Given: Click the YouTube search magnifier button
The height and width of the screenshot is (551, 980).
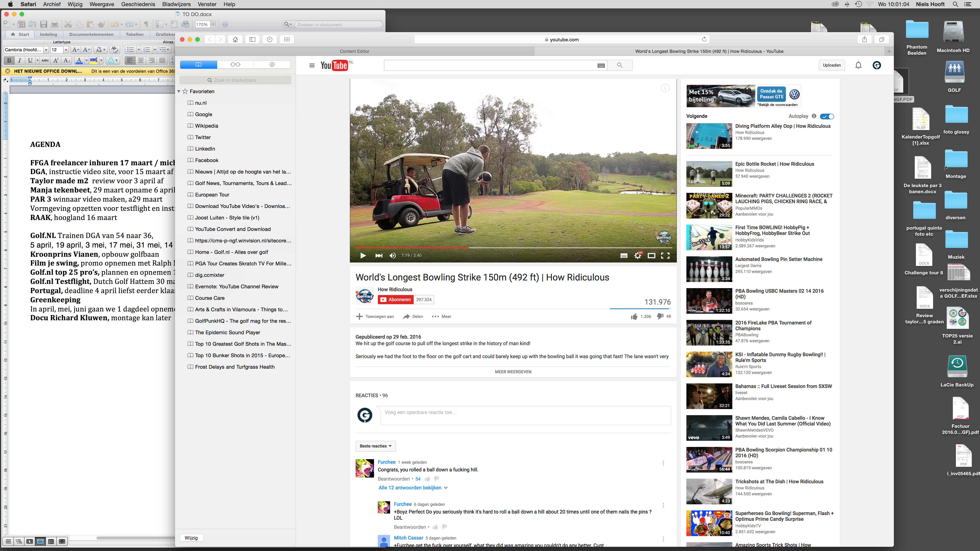Looking at the screenshot, I should 620,65.
